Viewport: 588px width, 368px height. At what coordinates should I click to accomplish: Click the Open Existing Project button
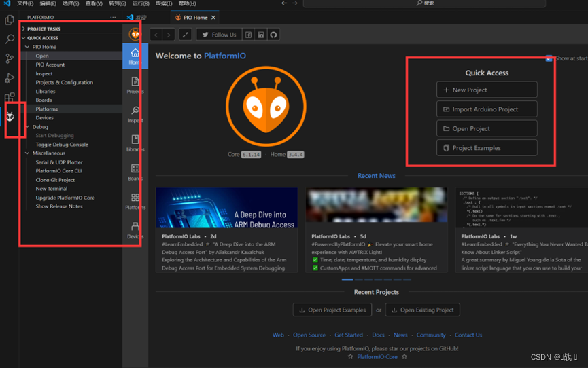click(x=423, y=310)
